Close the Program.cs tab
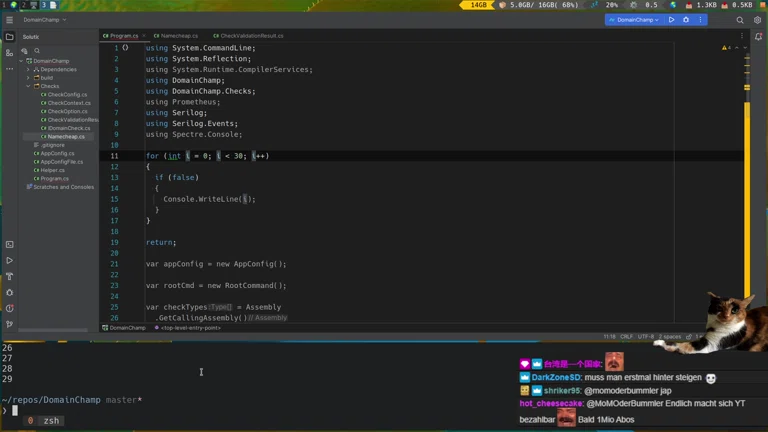 (x=144, y=36)
